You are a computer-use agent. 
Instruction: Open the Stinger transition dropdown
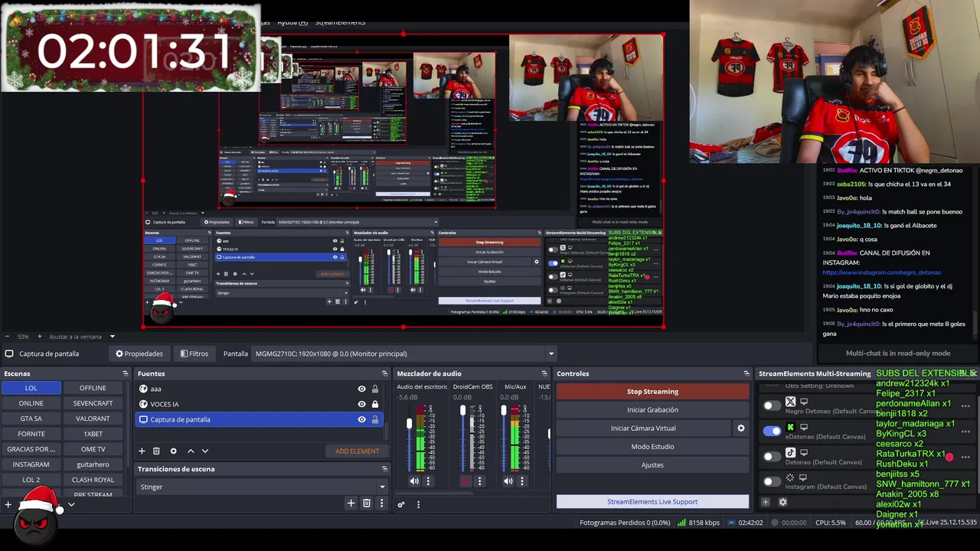(263, 487)
